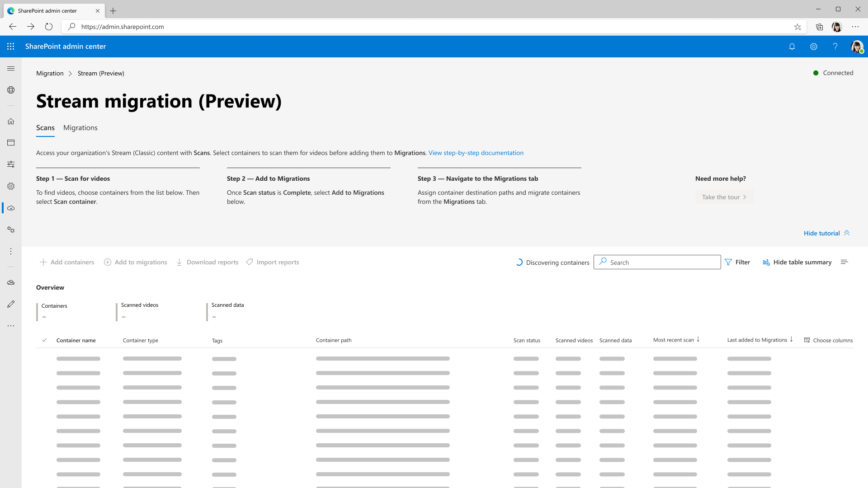Viewport: 868px width, 488px height.
Task: Click the Take the tour link
Action: [x=724, y=197]
